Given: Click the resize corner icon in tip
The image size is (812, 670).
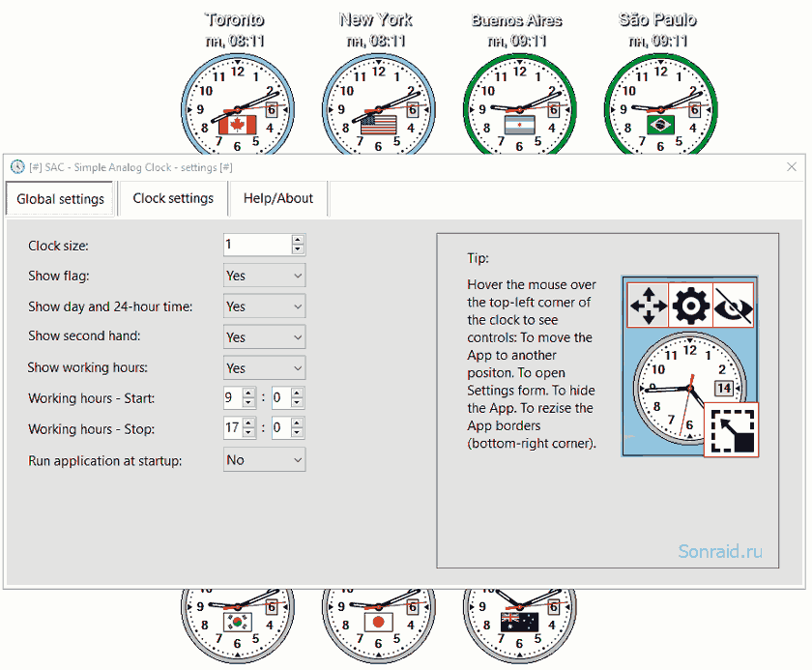Looking at the screenshot, I should tap(731, 430).
